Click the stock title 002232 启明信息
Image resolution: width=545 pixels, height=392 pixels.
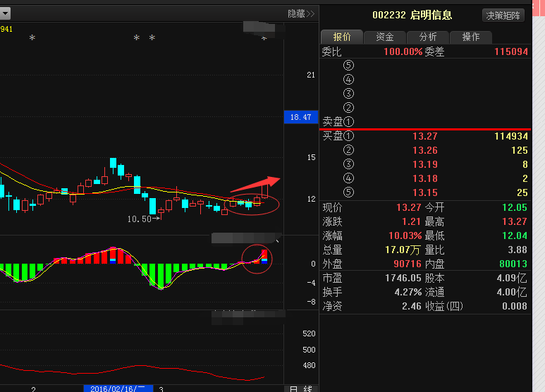(412, 15)
